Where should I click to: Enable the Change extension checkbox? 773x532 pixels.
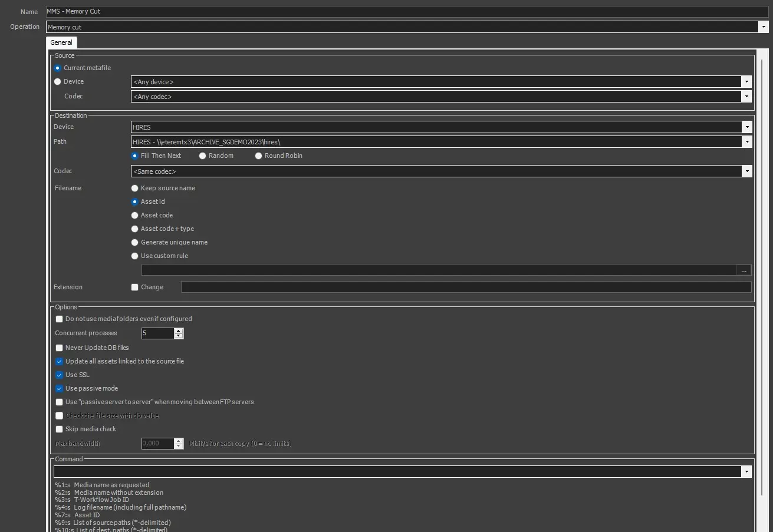[135, 288]
